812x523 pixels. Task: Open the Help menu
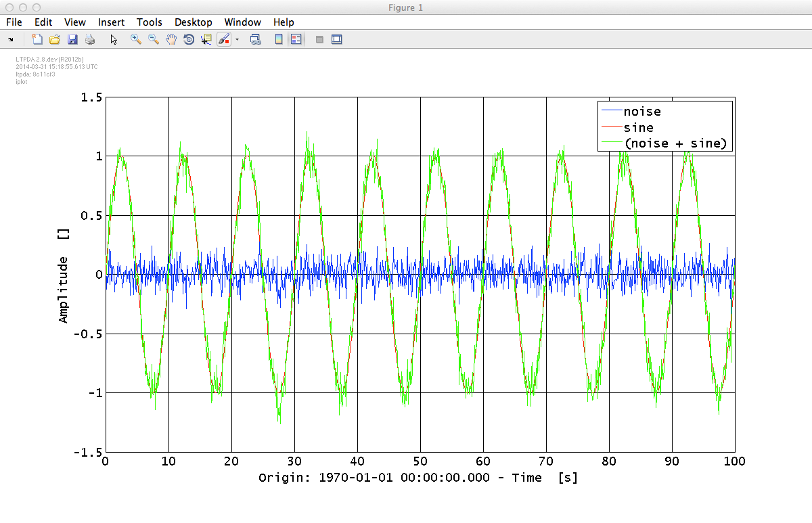pos(284,22)
